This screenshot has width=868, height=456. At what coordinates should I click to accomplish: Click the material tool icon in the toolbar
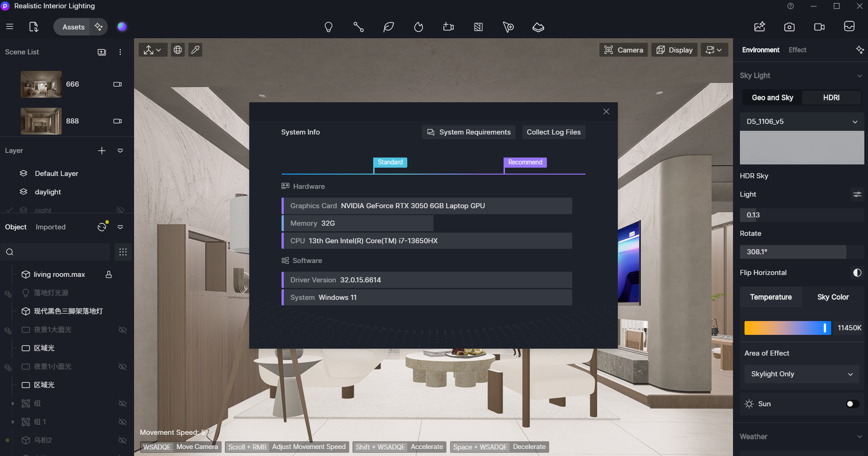tap(478, 27)
